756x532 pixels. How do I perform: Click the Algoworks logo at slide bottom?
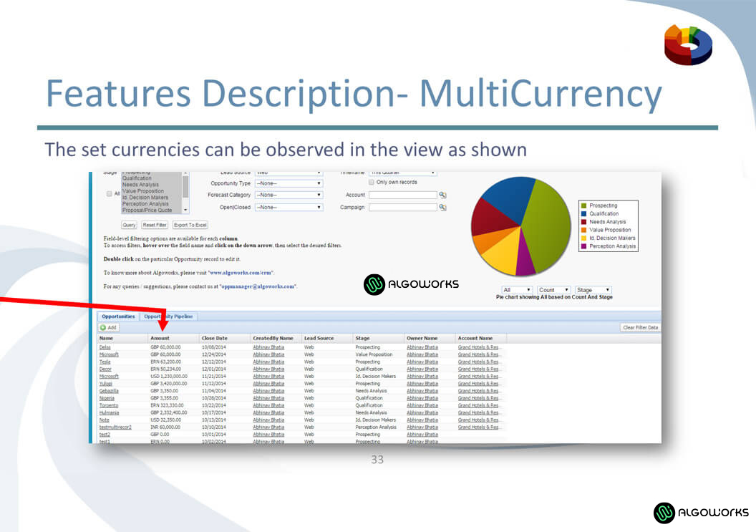click(x=701, y=513)
